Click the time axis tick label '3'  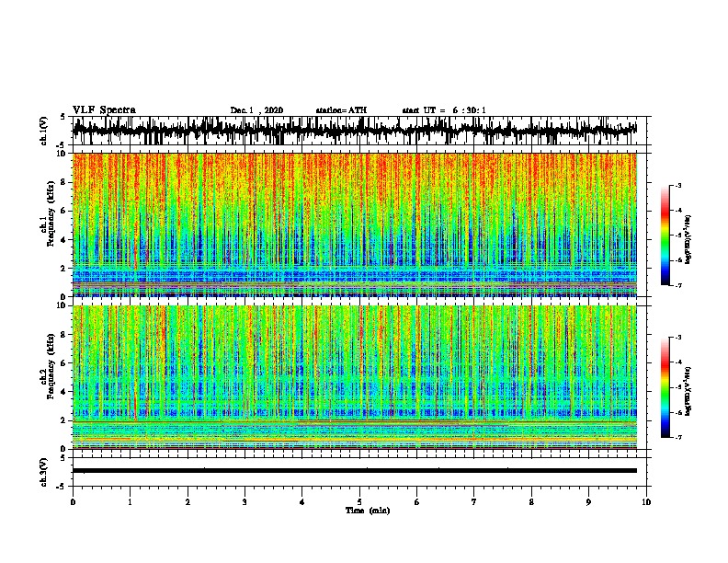pos(245,502)
